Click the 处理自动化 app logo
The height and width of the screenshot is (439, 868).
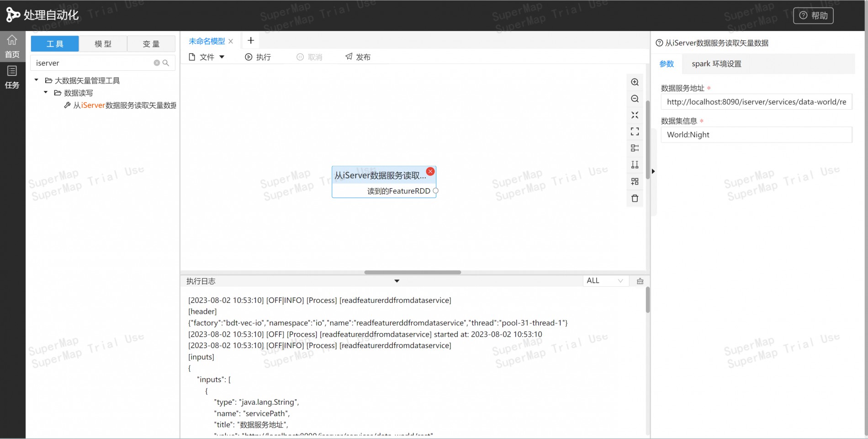pos(42,15)
